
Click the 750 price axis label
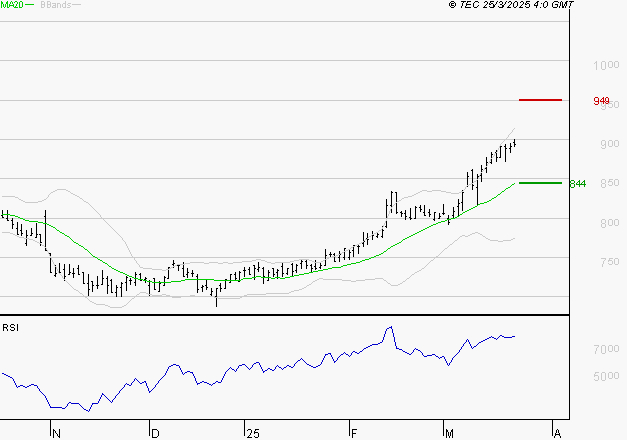point(609,262)
